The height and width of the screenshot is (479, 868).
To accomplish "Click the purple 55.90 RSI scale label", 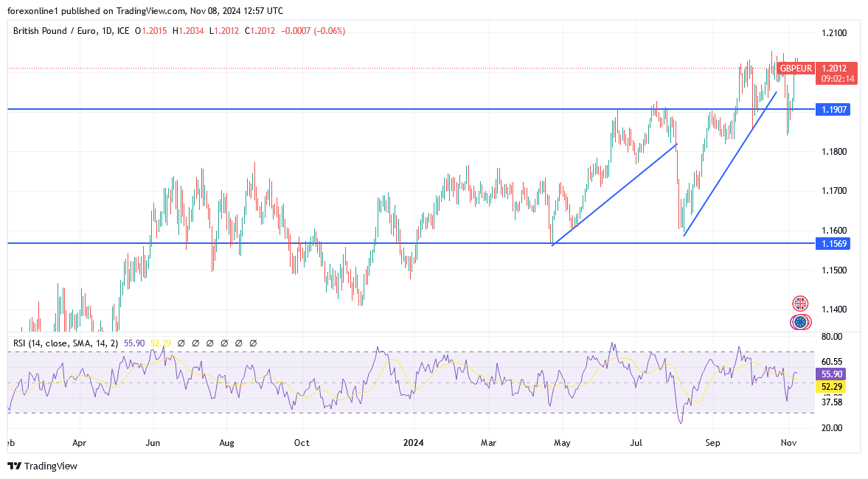I will pos(831,374).
